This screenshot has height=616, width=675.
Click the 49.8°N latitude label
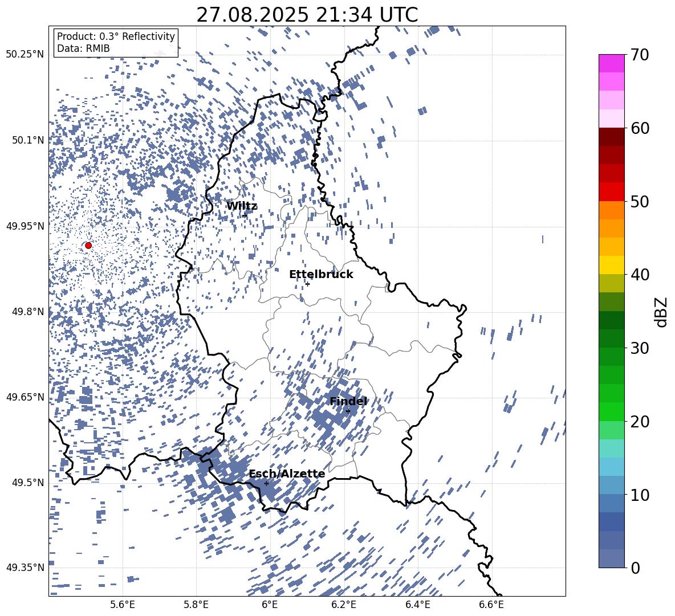coord(28,312)
